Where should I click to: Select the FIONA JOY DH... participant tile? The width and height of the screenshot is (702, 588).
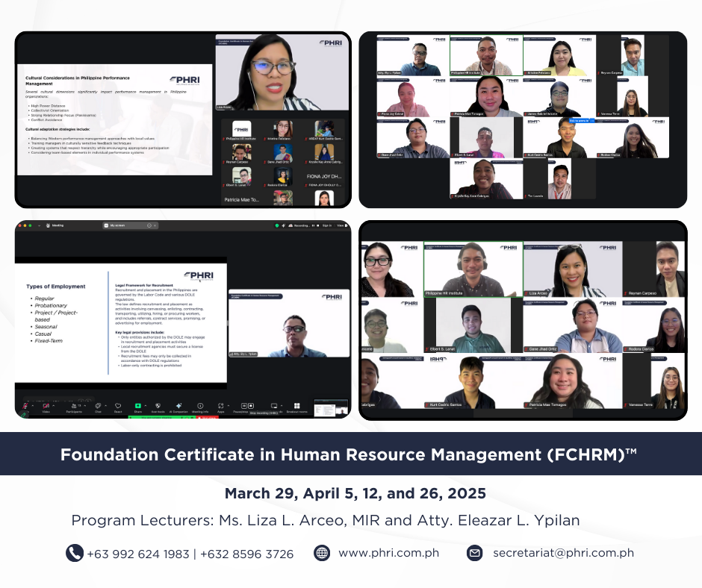tap(324, 178)
